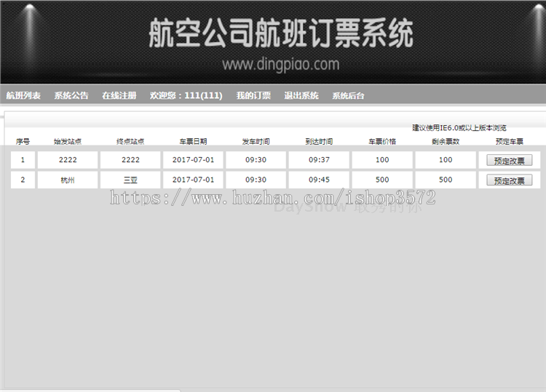Click the 航空公司航班订票系统 banner title
Screen dimensions: 546x392
tap(281, 33)
